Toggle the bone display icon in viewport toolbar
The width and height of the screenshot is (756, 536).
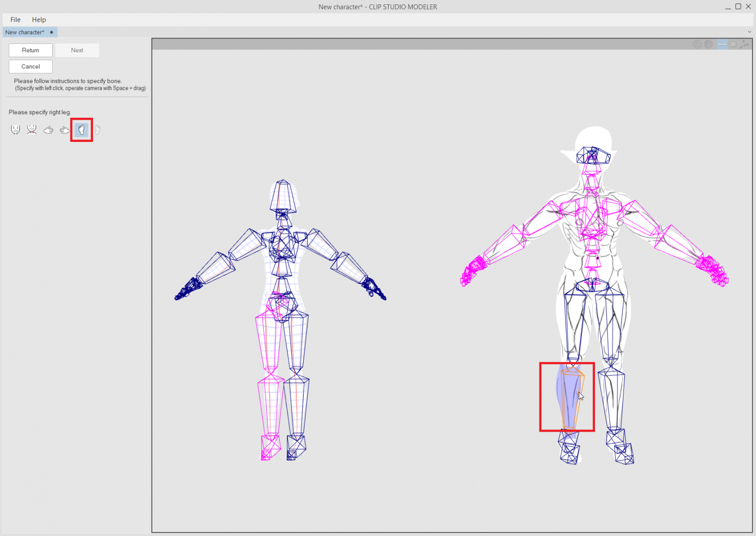click(722, 44)
